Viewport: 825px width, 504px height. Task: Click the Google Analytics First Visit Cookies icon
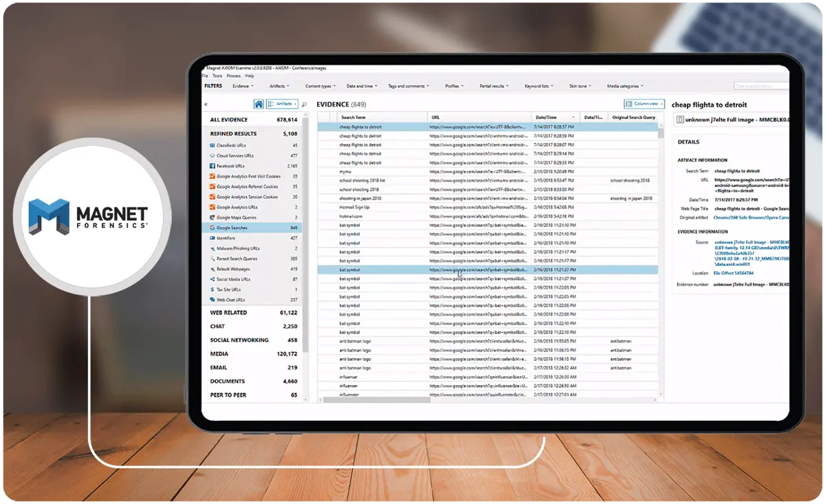pyautogui.click(x=212, y=177)
